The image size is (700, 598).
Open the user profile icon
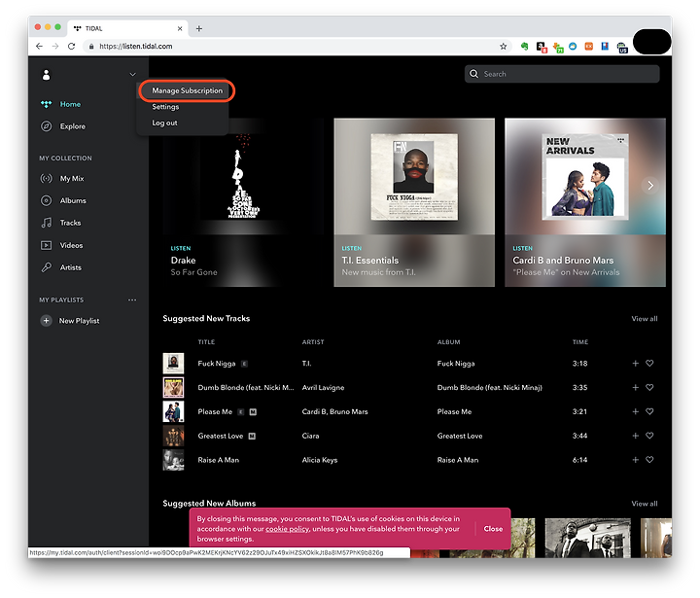point(46,75)
